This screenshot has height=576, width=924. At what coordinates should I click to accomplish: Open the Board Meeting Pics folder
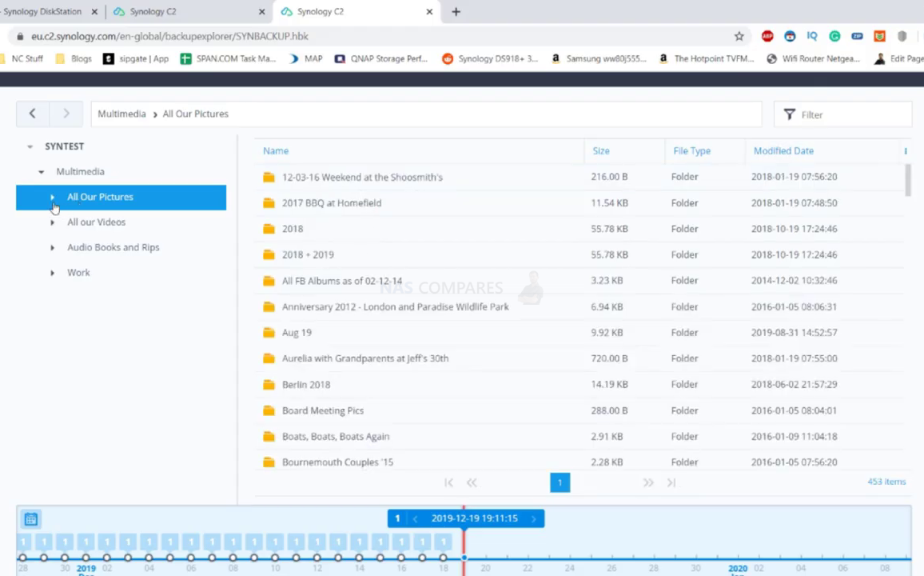point(579,410)
